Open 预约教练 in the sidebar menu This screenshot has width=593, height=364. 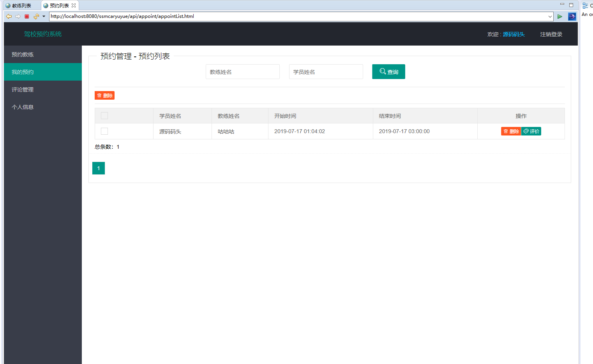coord(43,55)
